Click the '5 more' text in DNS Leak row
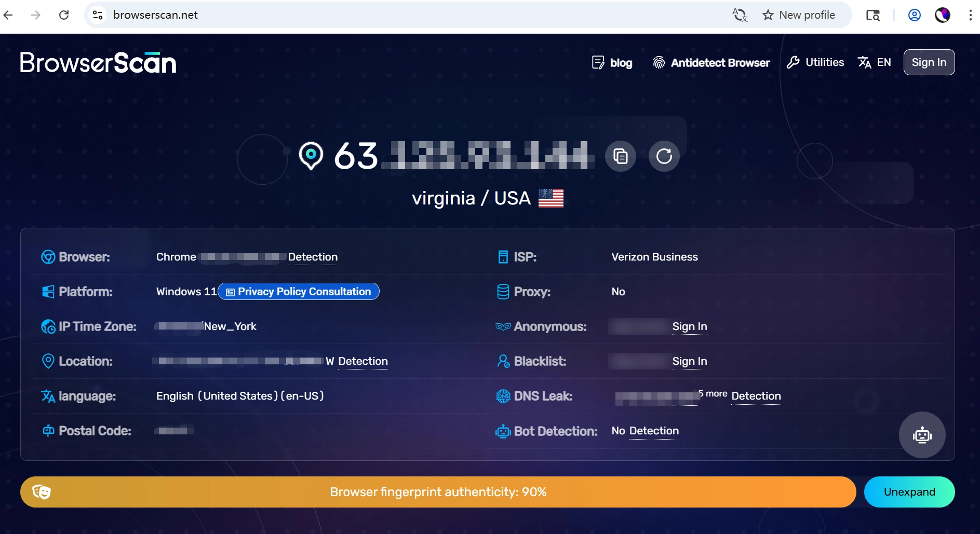980x534 pixels. point(713,394)
